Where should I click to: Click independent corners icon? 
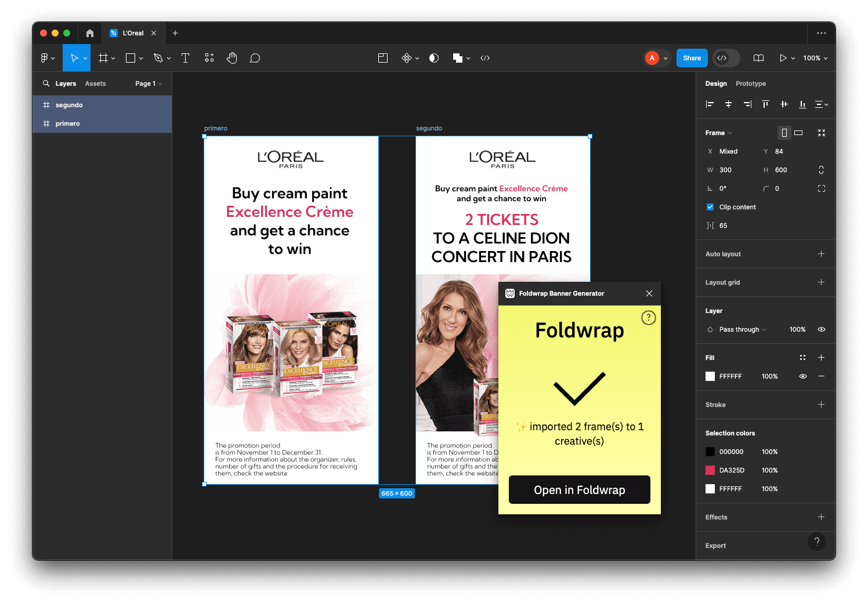[822, 188]
